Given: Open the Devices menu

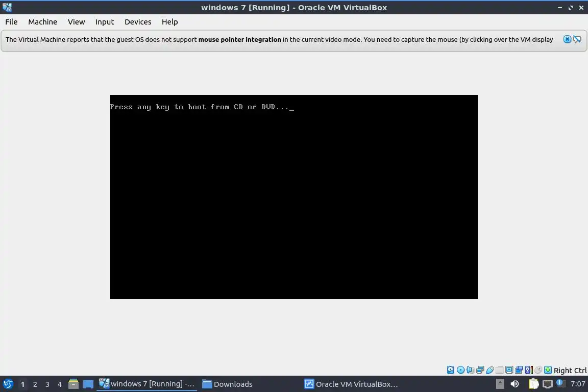Looking at the screenshot, I should coord(138,22).
